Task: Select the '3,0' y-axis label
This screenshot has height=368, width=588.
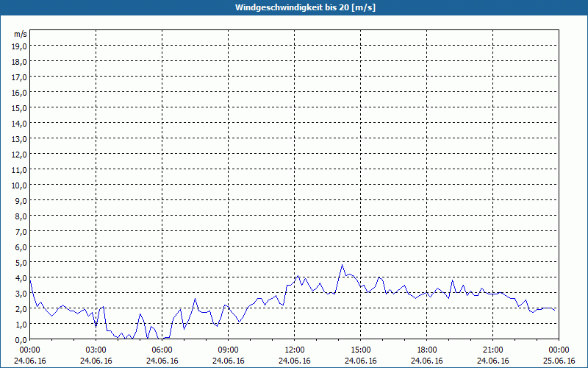Action: pos(21,294)
